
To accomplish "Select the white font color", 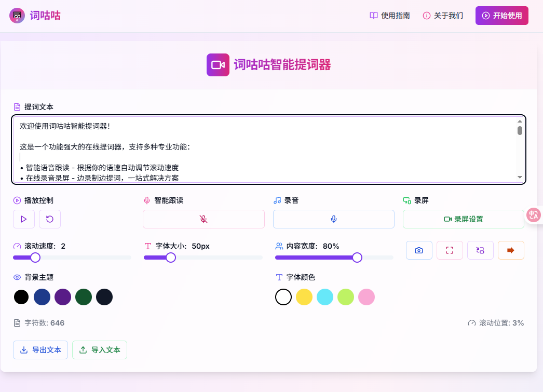I will pos(283,296).
